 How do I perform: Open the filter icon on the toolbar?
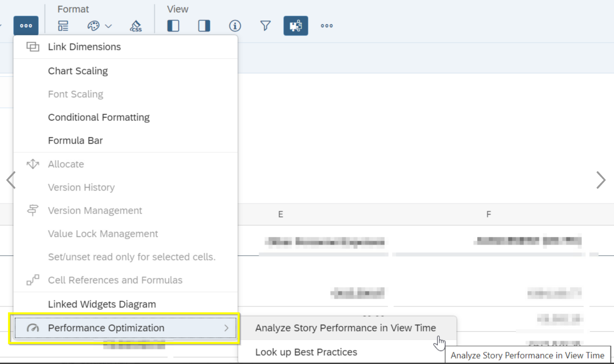click(265, 26)
